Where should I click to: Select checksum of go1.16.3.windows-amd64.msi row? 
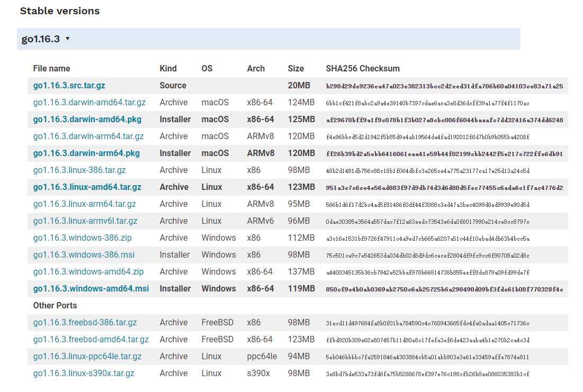coord(444,289)
